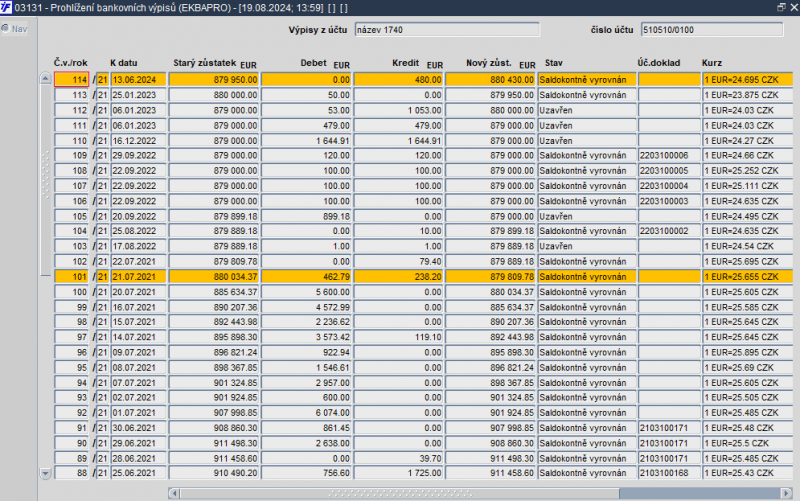Image resolution: width=800 pixels, height=501 pixels.
Task: Click exchange rate 1 EUR=24.695 CZK
Action: 748,80
